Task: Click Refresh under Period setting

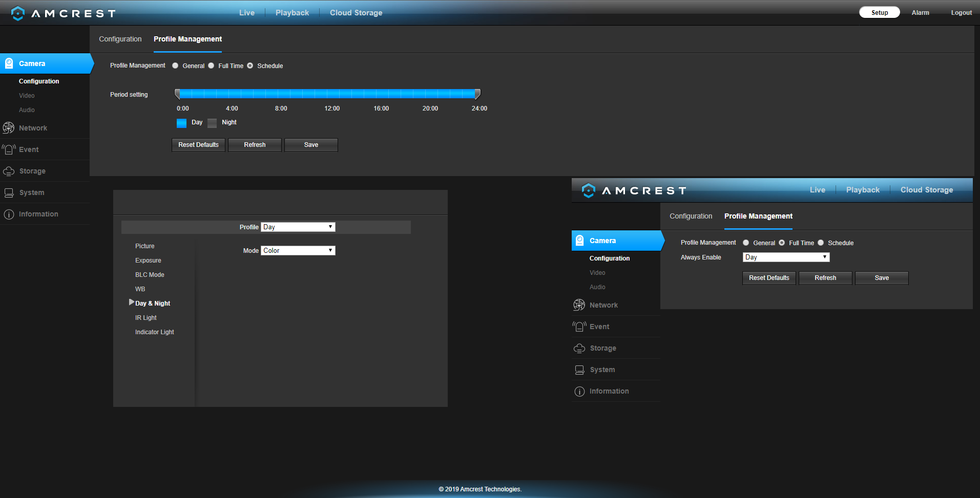Action: (x=255, y=145)
